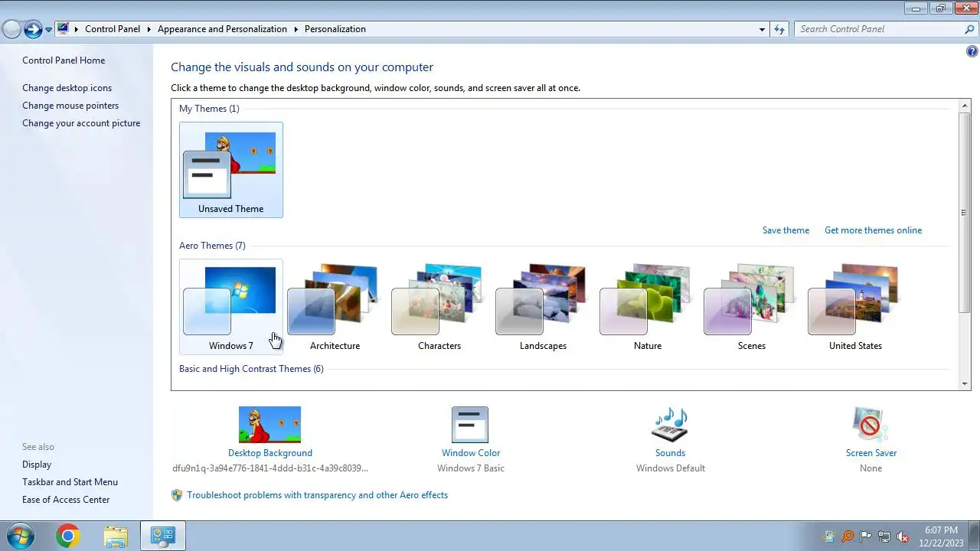Screen dimensions: 980x551
Task: Open the Windows Start menu
Action: [x=20, y=536]
